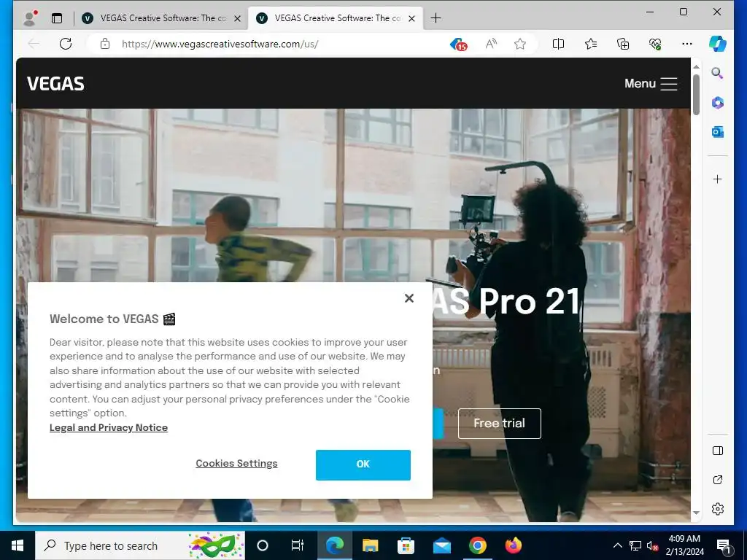This screenshot has width=747, height=560.
Task: Open Settings and more ellipsis menu
Action: [x=687, y=44]
